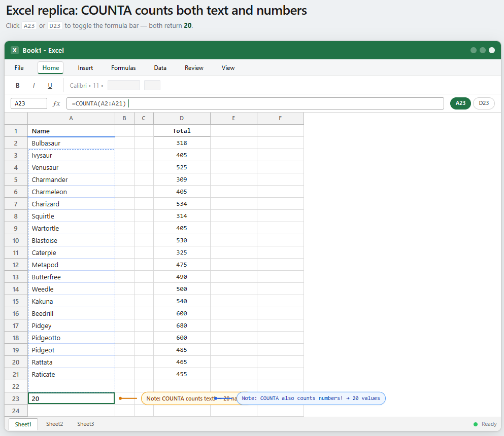The width and height of the screenshot is (504, 436).
Task: Click the white window control dot
Action: coord(492,50)
